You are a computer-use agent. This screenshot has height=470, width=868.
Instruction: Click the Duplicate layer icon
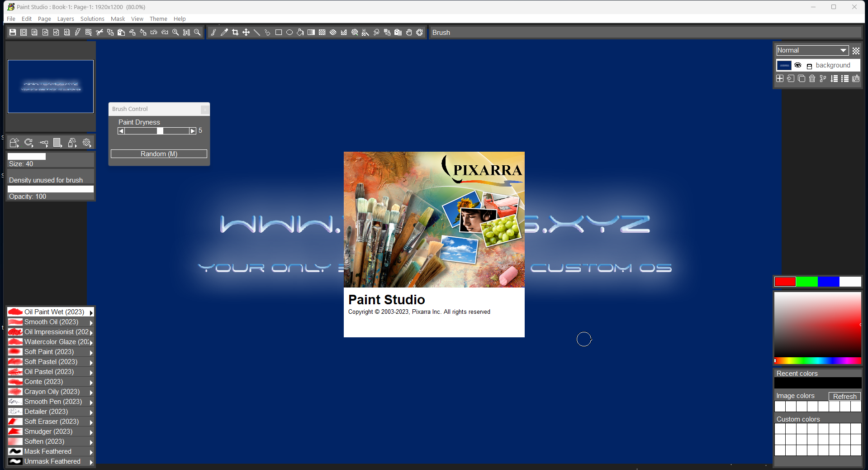(x=802, y=78)
